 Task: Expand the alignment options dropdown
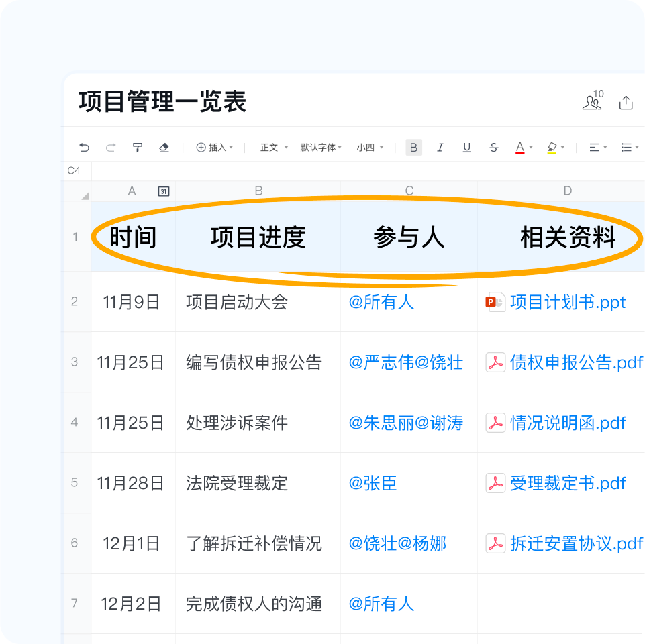(x=596, y=147)
